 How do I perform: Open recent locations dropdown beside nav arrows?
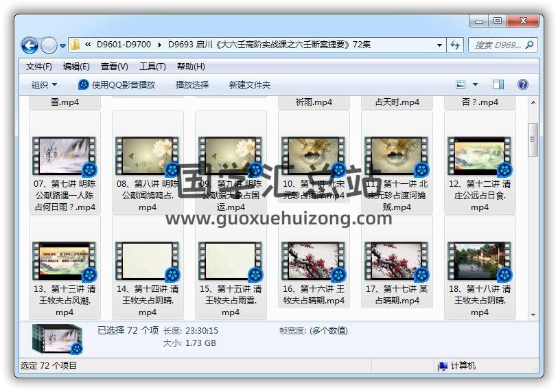62,46
